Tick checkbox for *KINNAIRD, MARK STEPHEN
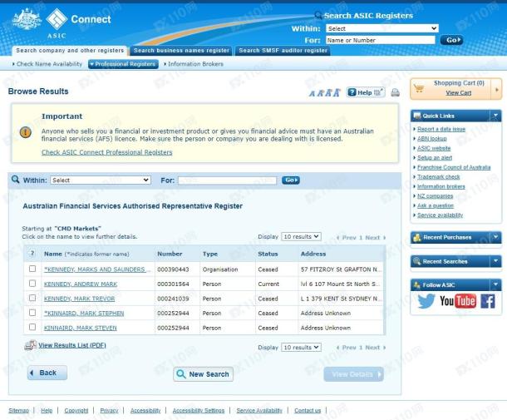Viewport: 507px width, 420px height. coord(32,313)
